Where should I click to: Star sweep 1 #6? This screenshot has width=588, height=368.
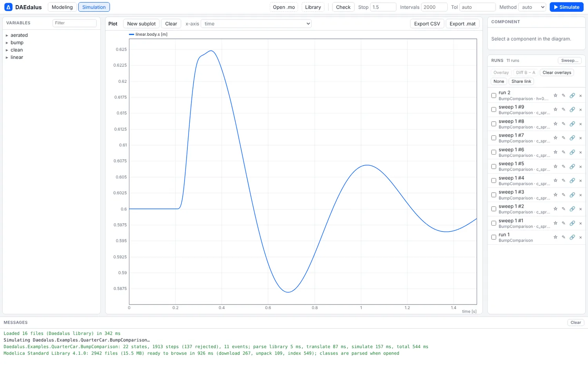(555, 152)
